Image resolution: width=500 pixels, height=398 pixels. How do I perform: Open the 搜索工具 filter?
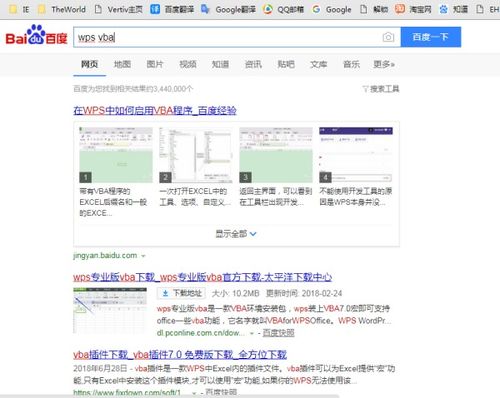(x=381, y=89)
